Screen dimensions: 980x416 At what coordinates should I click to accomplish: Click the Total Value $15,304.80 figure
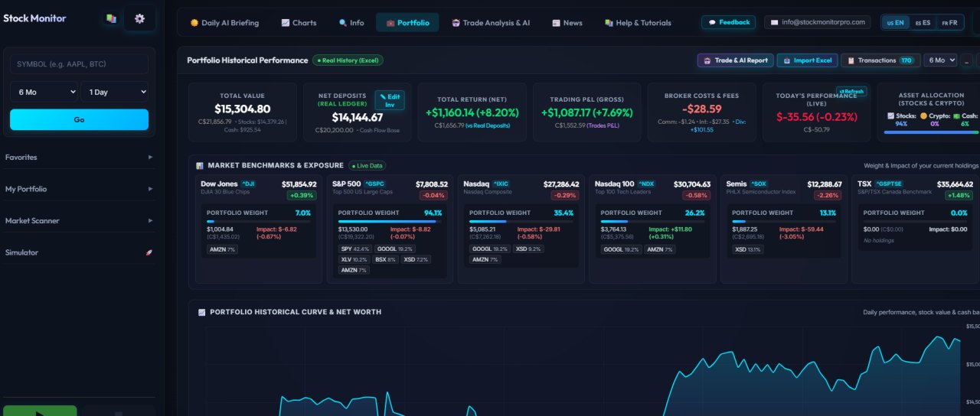242,109
